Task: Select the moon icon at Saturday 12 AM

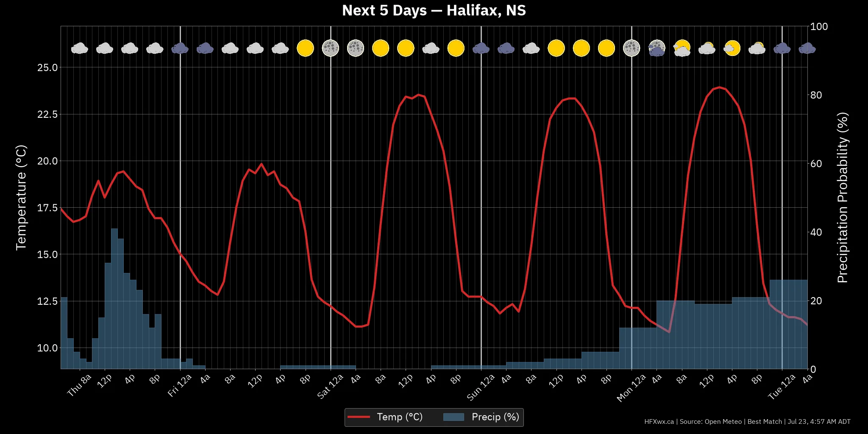Action: [x=331, y=48]
